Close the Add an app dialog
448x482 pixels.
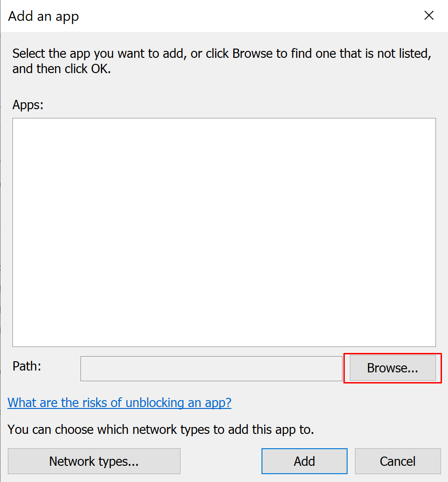pyautogui.click(x=429, y=16)
